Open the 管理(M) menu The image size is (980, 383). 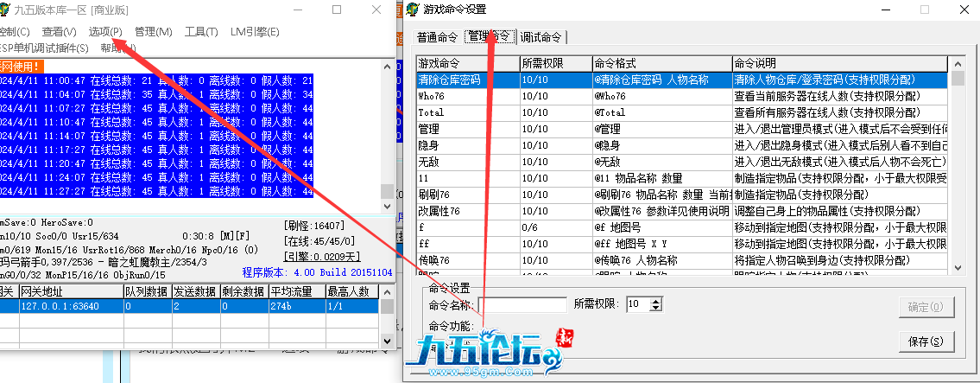(154, 31)
